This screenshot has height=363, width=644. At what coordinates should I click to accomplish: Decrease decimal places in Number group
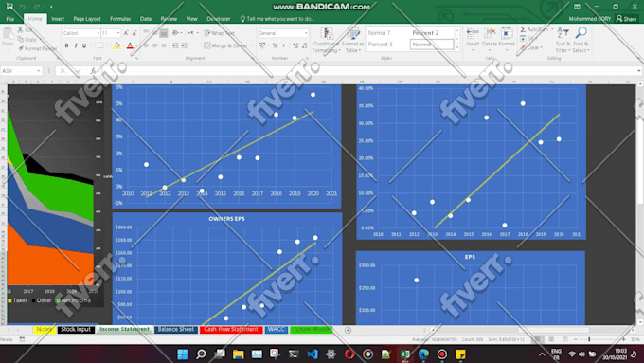coord(304,45)
